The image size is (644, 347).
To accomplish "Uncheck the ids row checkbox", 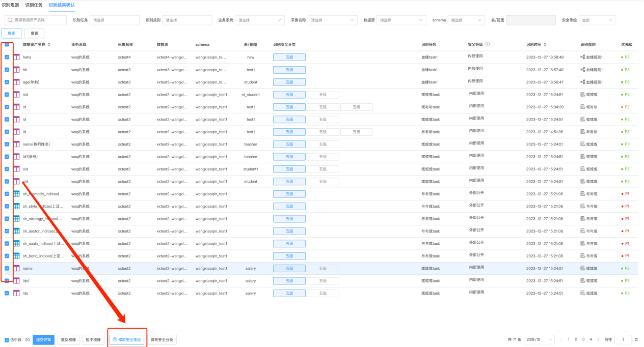I will click(x=7, y=293).
